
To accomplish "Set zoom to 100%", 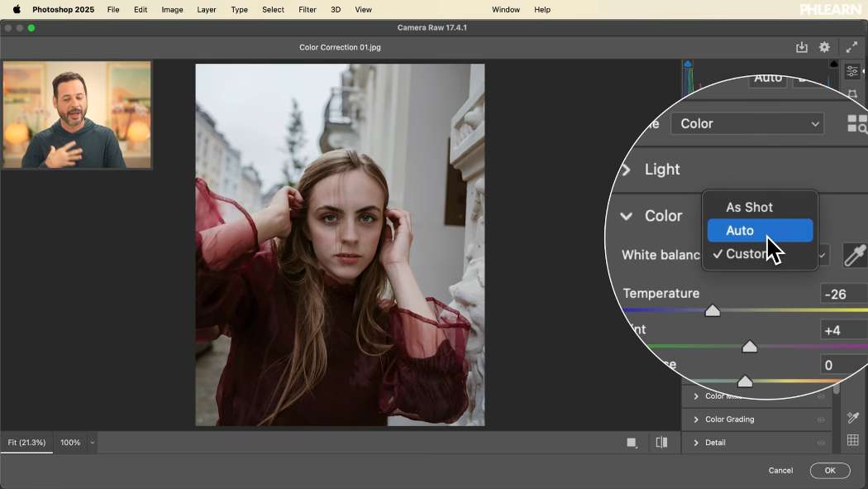I will 70,443.
